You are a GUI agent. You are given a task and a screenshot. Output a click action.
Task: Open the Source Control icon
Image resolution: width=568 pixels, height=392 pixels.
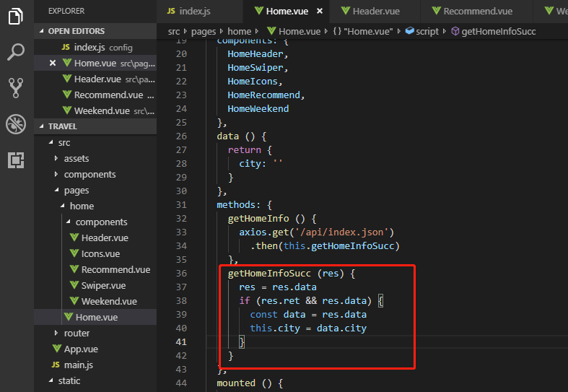point(16,87)
